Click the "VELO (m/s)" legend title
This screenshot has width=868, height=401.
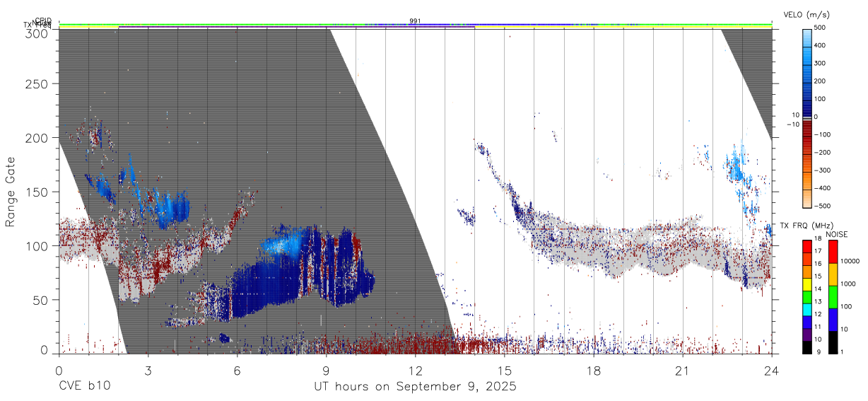point(805,15)
